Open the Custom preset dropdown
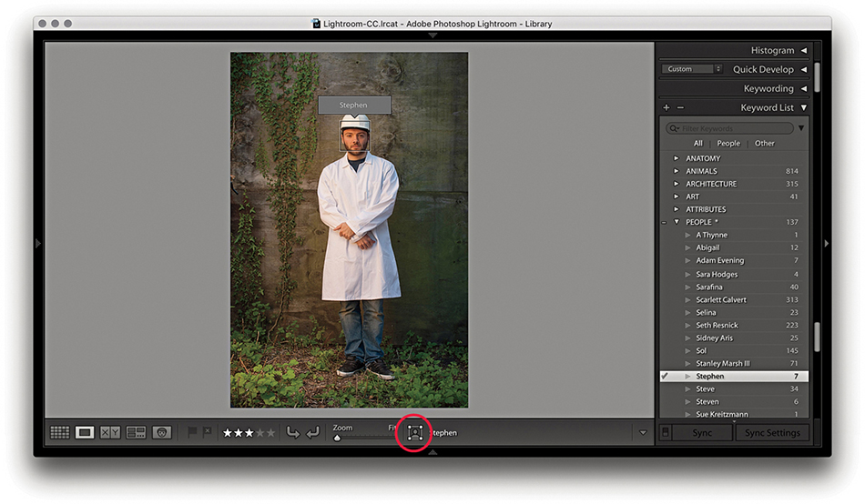The height and width of the screenshot is (504, 865). tap(692, 69)
